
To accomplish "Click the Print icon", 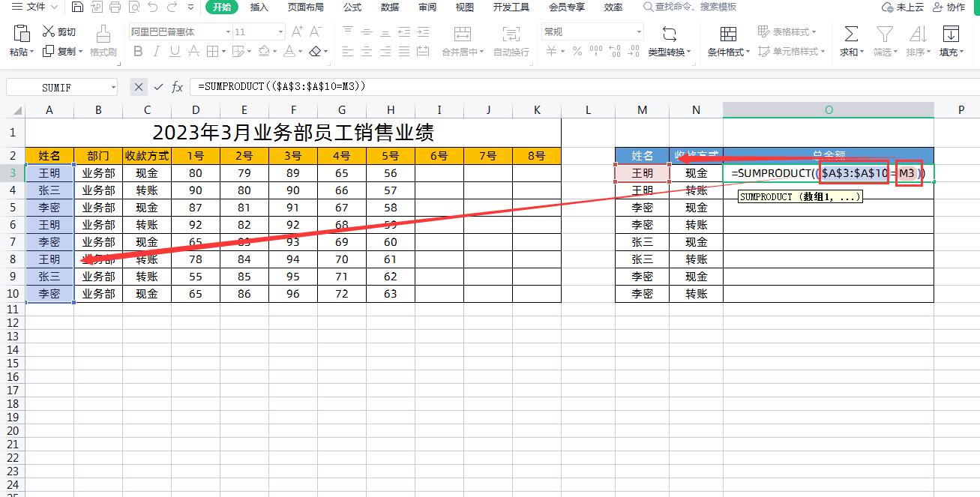I will coord(115,7).
